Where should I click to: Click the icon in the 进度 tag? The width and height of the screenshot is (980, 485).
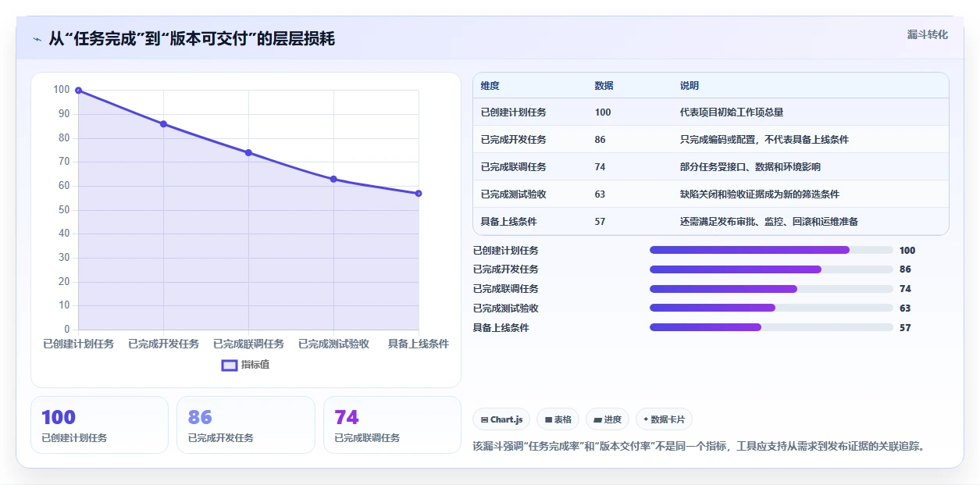597,419
